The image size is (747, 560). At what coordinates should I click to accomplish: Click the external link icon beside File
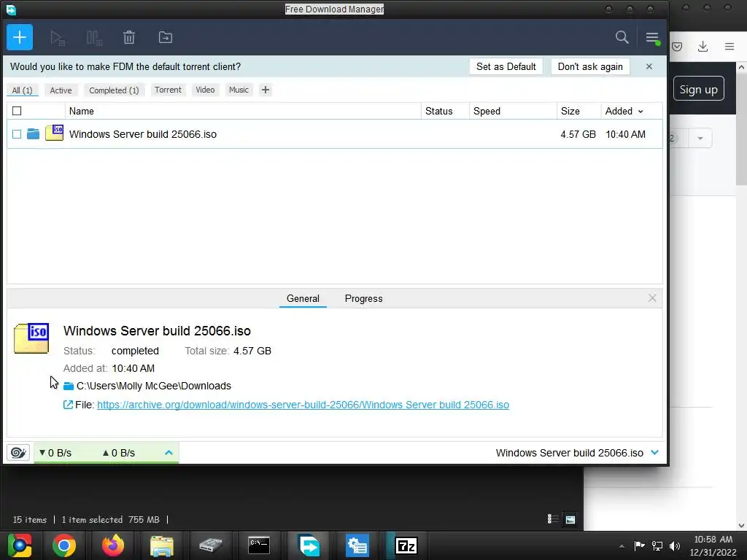coord(68,405)
